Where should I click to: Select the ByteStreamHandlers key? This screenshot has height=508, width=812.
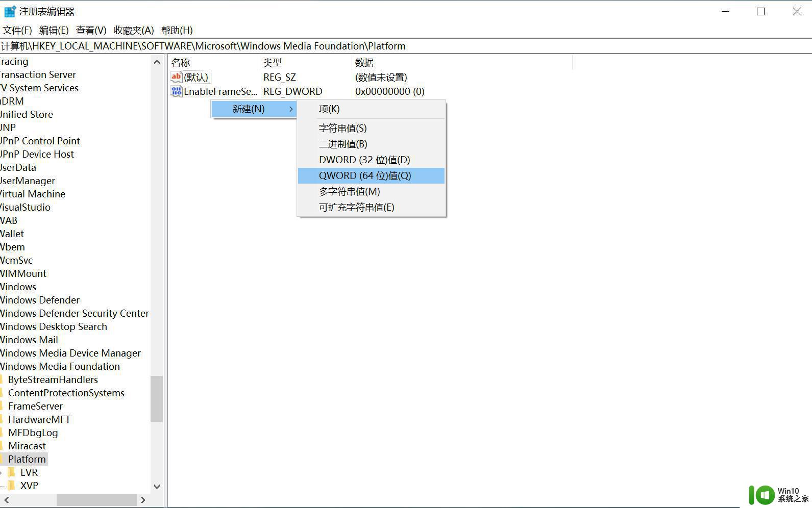[53, 379]
